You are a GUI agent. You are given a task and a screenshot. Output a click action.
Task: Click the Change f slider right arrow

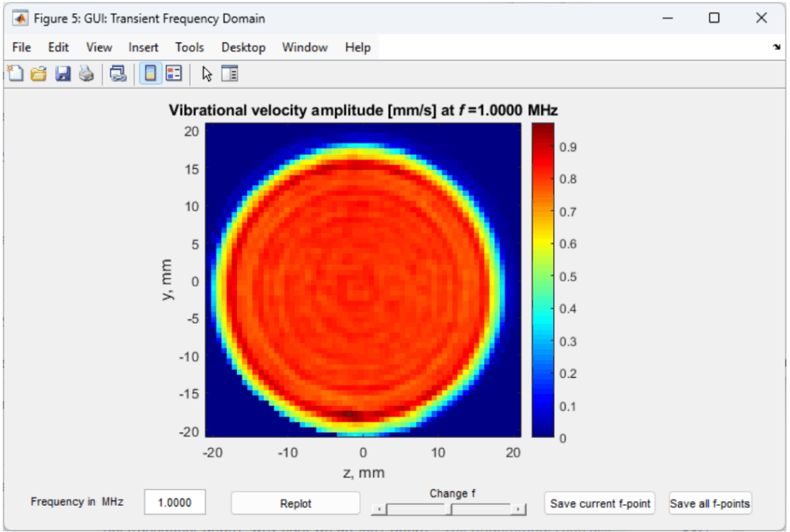pyautogui.click(x=519, y=509)
